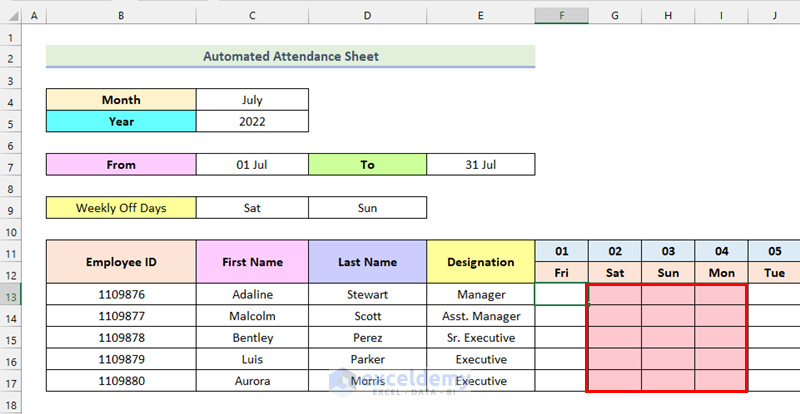
Task: Select the Automated Attendance Sheet title cell
Action: tap(290, 56)
